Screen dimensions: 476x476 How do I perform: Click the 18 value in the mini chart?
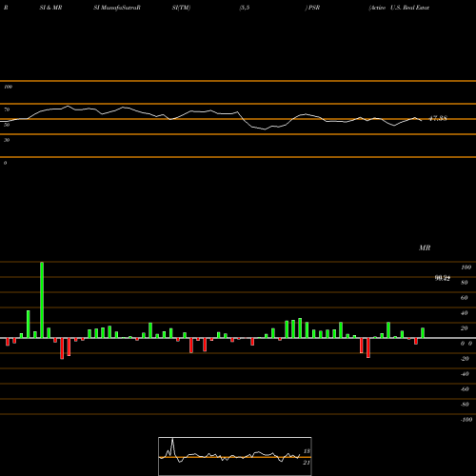307,451
